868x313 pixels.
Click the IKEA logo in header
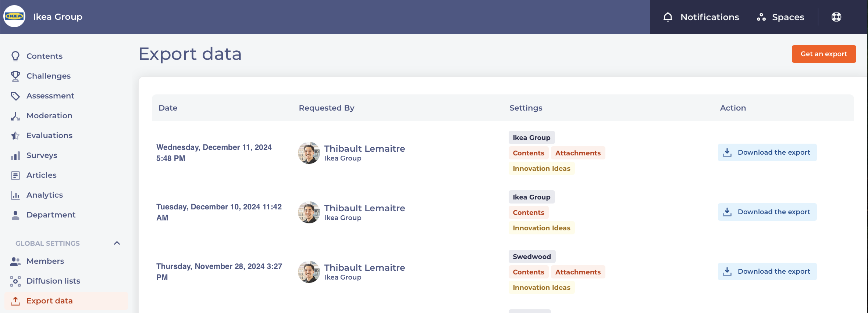click(x=14, y=16)
